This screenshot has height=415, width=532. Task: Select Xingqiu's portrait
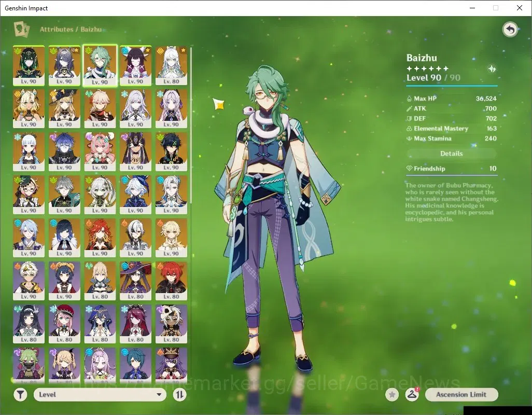[136, 365]
